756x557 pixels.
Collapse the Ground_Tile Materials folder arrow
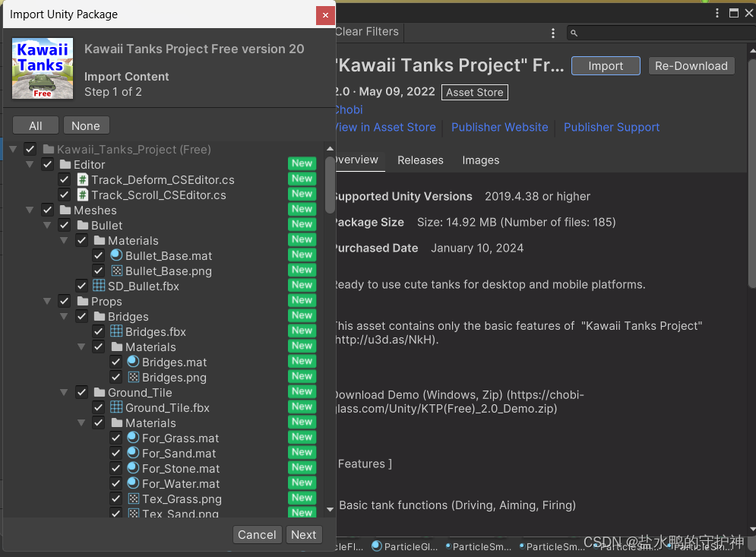tap(81, 422)
